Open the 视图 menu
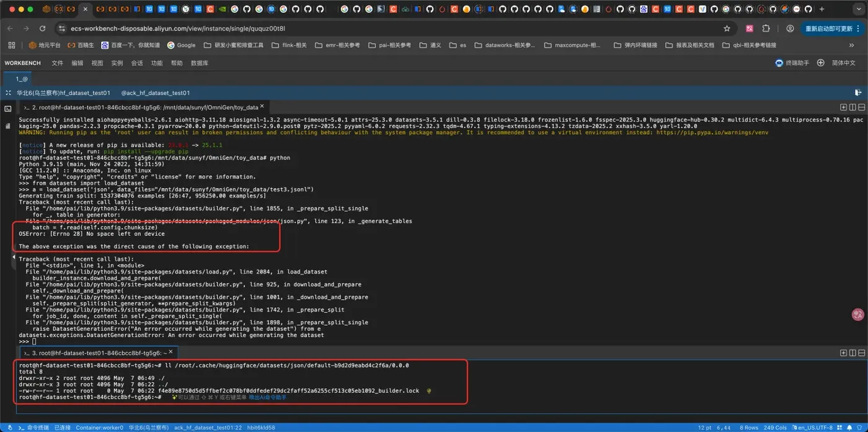 (97, 63)
